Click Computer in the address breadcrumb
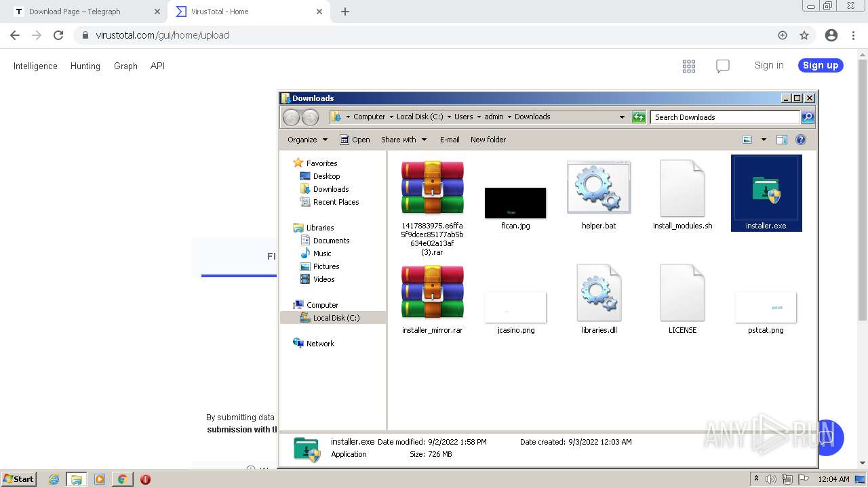This screenshot has width=868, height=488. [369, 117]
